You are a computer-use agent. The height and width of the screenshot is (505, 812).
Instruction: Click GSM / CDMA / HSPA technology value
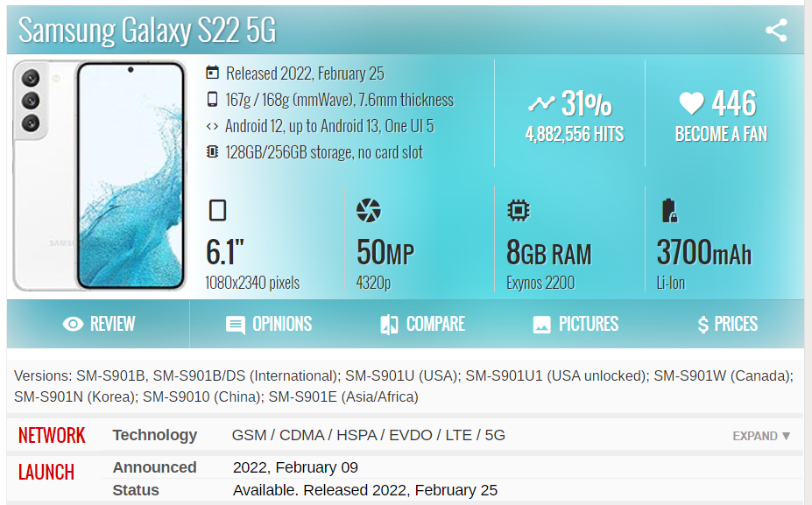click(368, 435)
